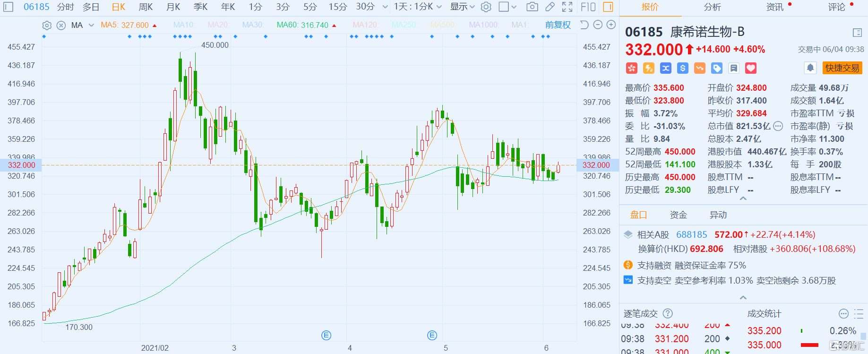Collapse the quote details section
The image size is (868, 354).
(743, 199)
